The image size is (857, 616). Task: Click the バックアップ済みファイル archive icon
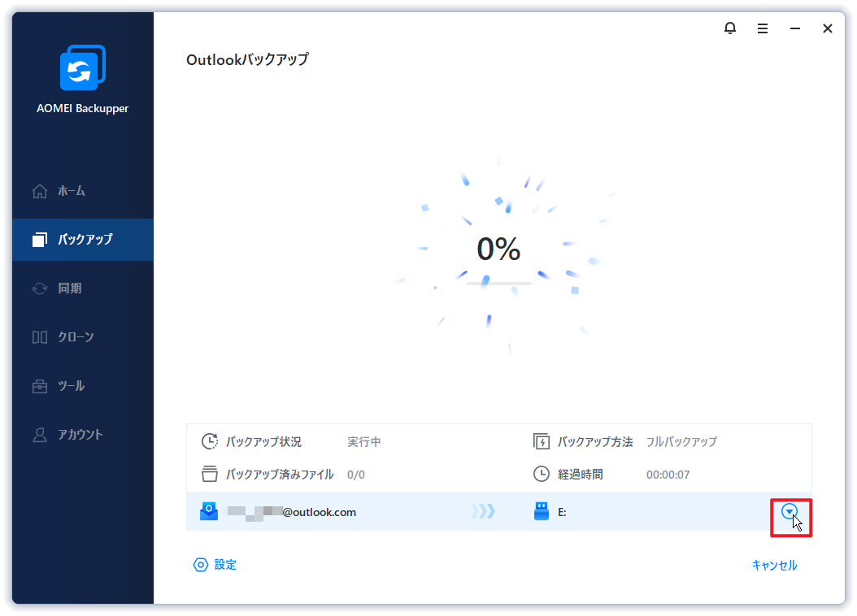(209, 474)
